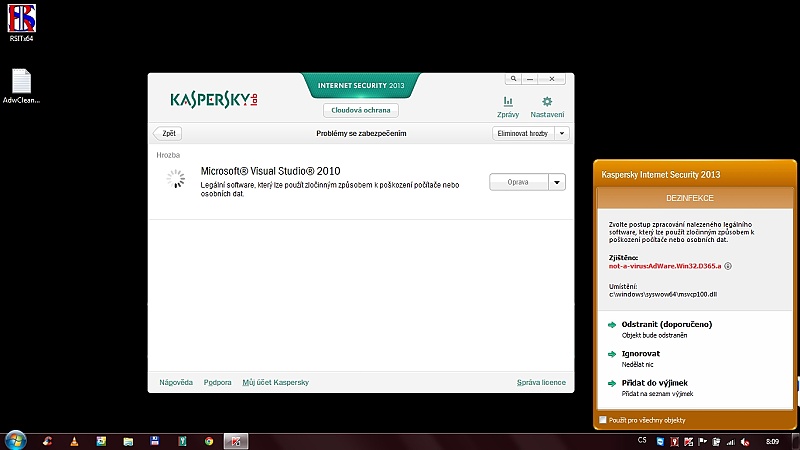The image size is (800, 450).
Task: Click the taskbar clock showing 8:09
Action: click(x=772, y=441)
